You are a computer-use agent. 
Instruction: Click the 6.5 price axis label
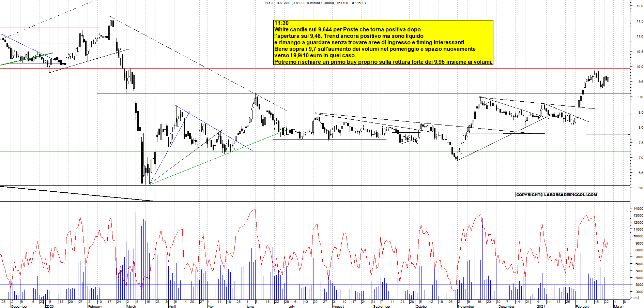click(x=641, y=173)
